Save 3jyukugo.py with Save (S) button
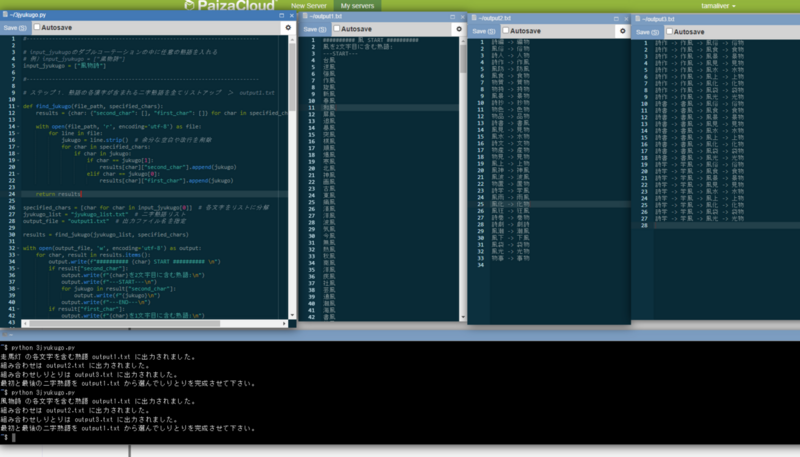Viewport: 800px width, 457px height. point(15,28)
